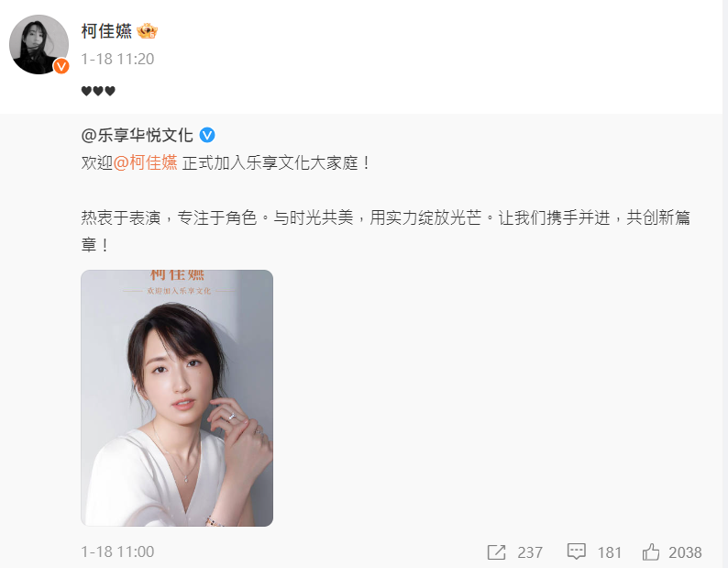Open 柯佳嬿 username at top of post
Image resolution: width=728 pixels, height=568 pixels.
tap(106, 31)
